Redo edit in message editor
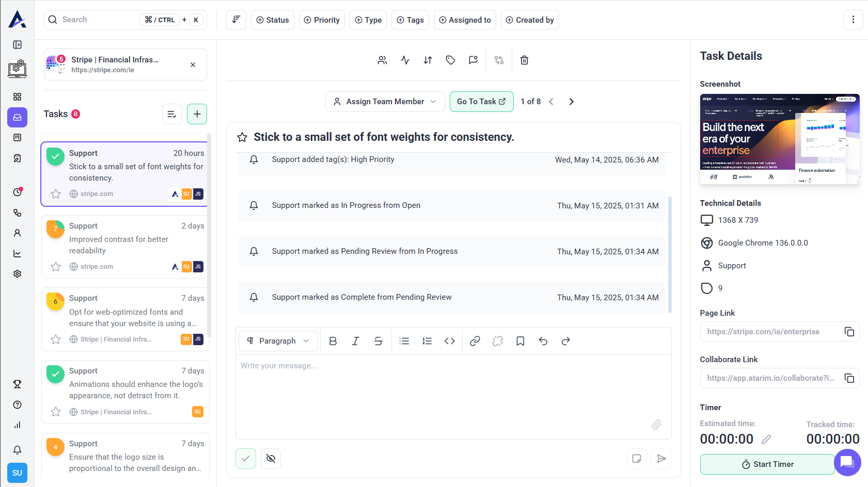The height and width of the screenshot is (487, 868). (566, 341)
